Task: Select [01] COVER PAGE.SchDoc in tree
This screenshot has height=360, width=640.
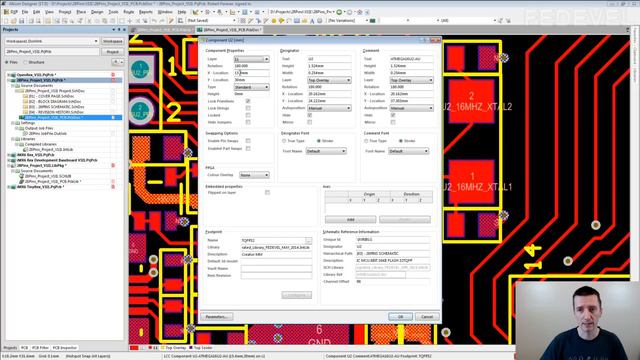Action: point(51,96)
